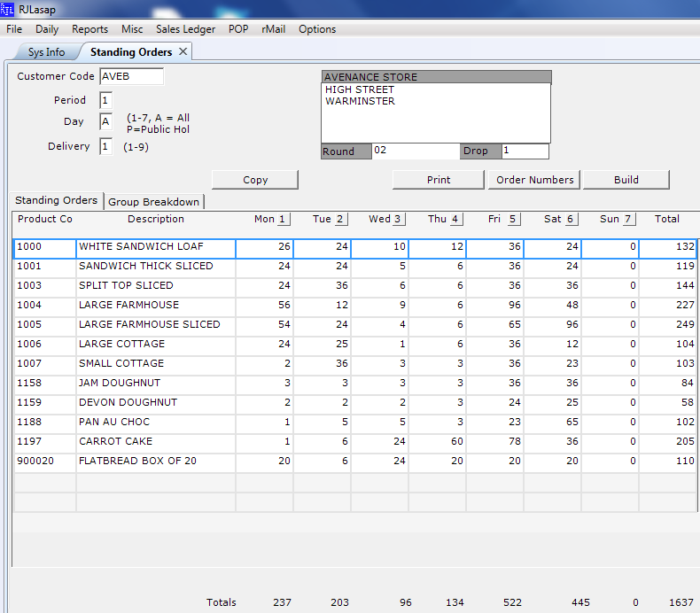Select product code 1000 cell
The width and height of the screenshot is (700, 613).
45,248
